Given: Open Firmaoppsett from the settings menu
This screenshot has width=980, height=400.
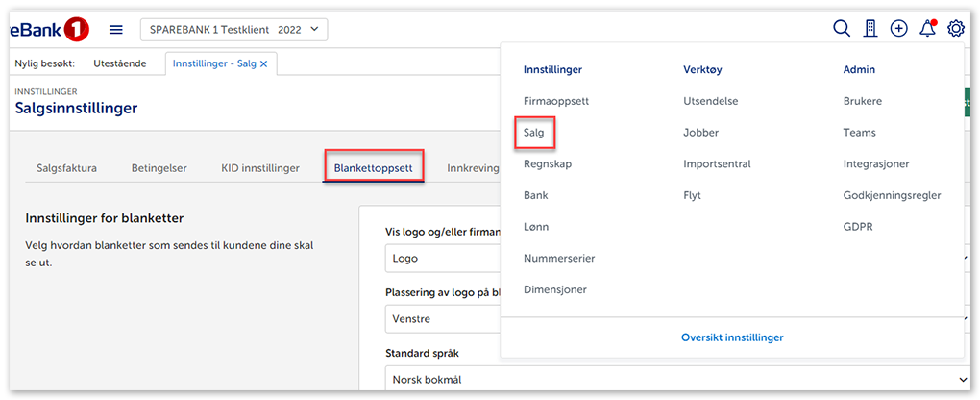Looking at the screenshot, I should tap(555, 101).
